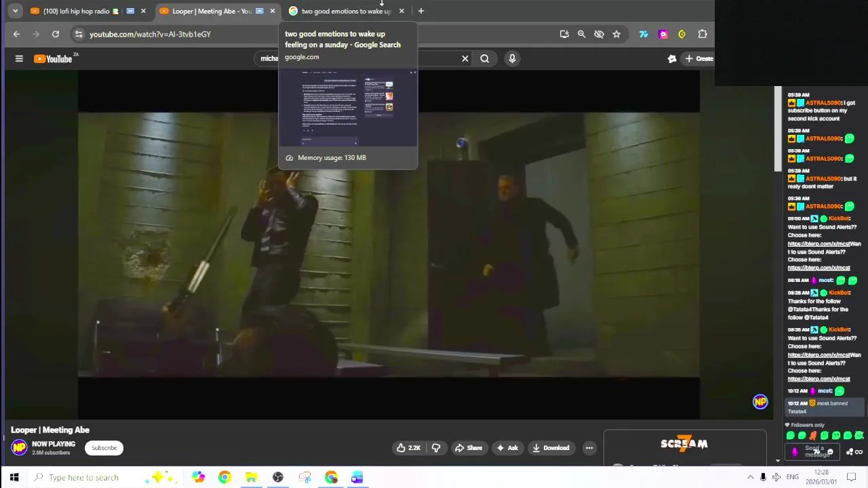This screenshot has height=488, width=868.
Task: Pick the orange praying hands emote
Action: click(813, 435)
